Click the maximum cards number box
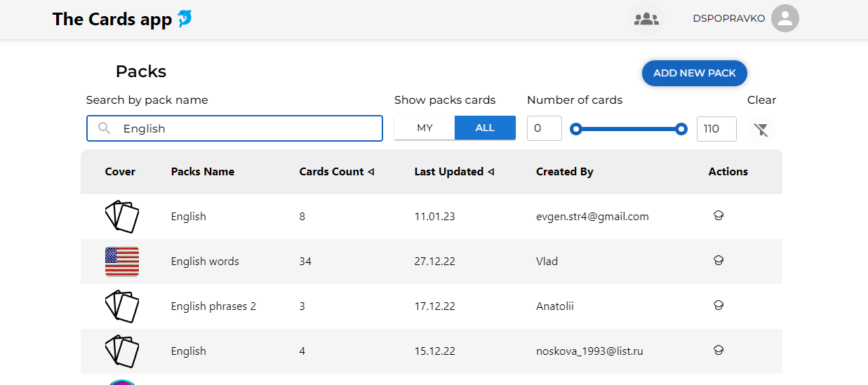The image size is (868, 385). [x=716, y=129]
